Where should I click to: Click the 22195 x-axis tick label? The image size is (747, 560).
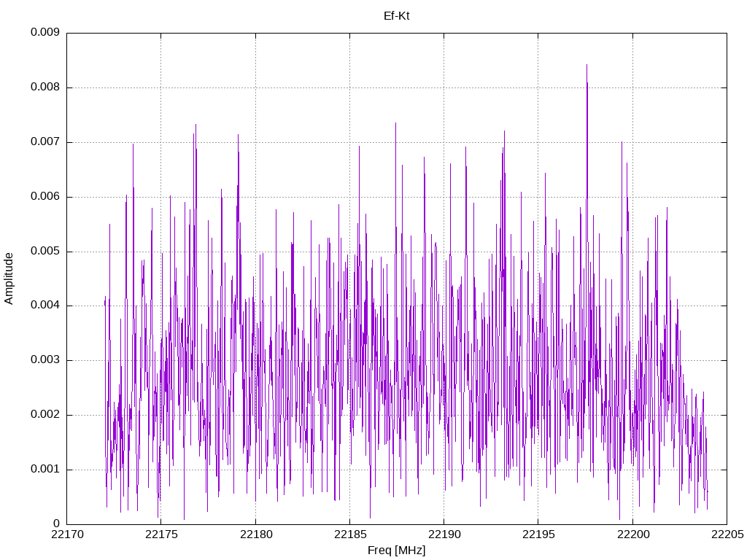[x=538, y=534]
